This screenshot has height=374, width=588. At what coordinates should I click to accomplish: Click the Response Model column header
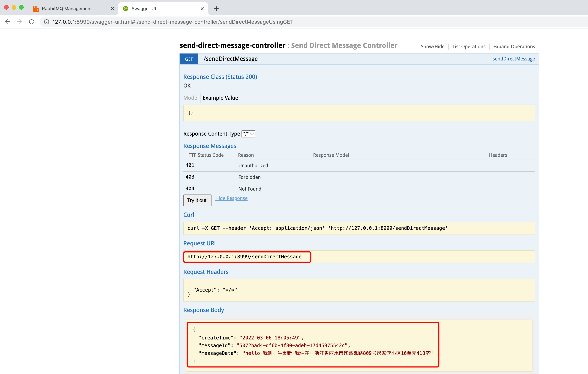331,155
